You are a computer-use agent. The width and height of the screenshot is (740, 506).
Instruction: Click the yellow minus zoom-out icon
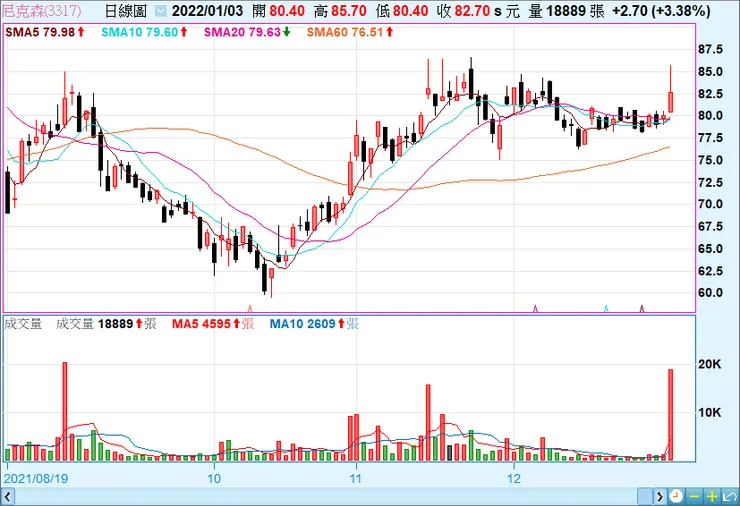(694, 496)
